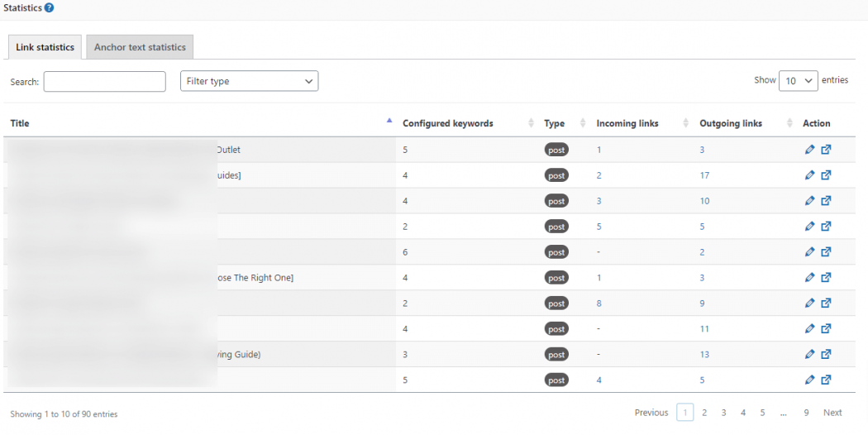
Task: Open external link for last row with 4 incoming links
Action: (826, 380)
